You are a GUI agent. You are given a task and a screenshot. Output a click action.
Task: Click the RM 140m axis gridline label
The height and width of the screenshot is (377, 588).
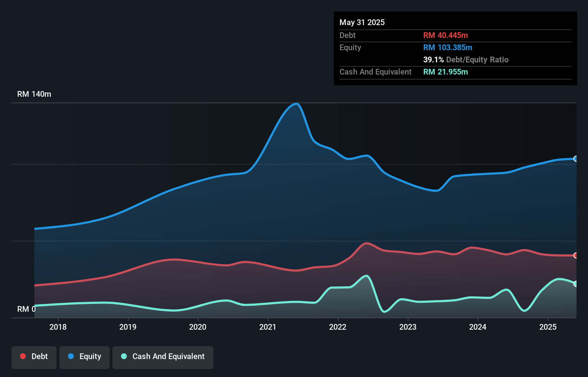tap(34, 94)
